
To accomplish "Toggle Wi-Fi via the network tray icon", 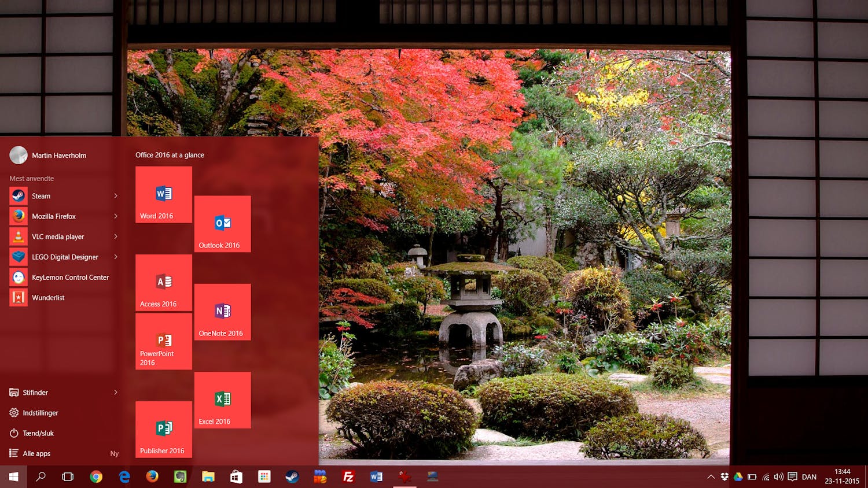I will pos(767,477).
